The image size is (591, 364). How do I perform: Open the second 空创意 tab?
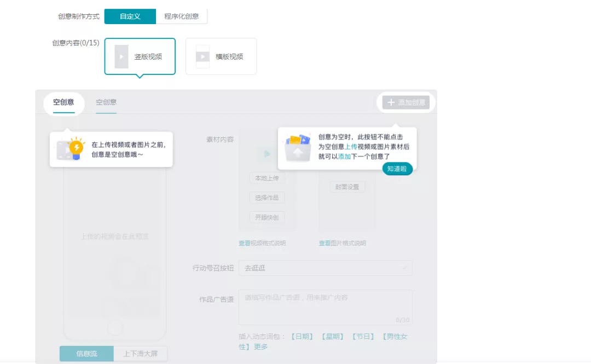(106, 102)
